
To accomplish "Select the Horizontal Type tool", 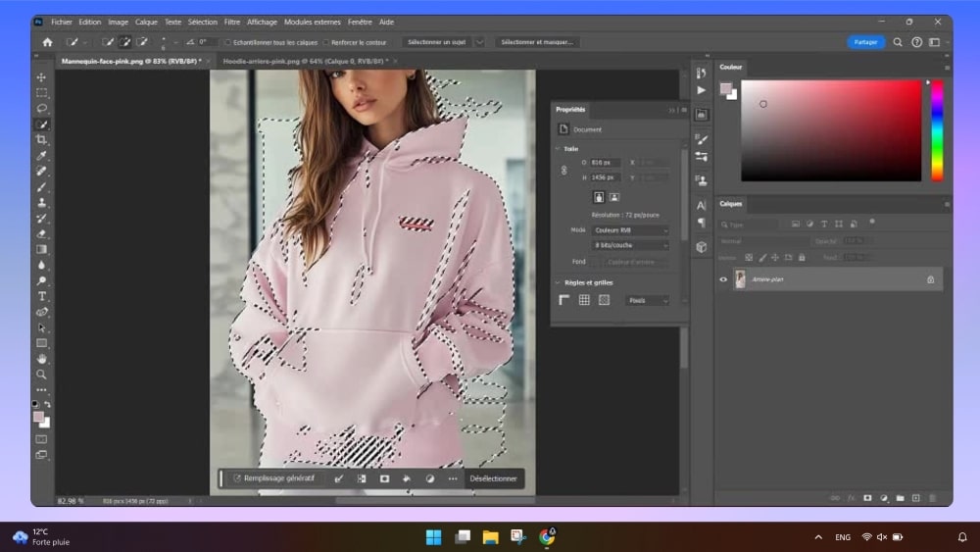I will (42, 296).
